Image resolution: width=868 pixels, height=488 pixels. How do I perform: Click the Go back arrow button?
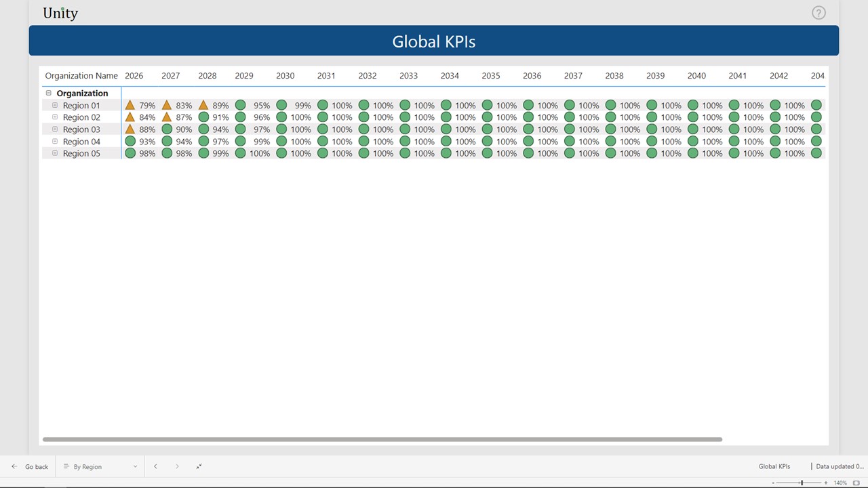click(30, 466)
